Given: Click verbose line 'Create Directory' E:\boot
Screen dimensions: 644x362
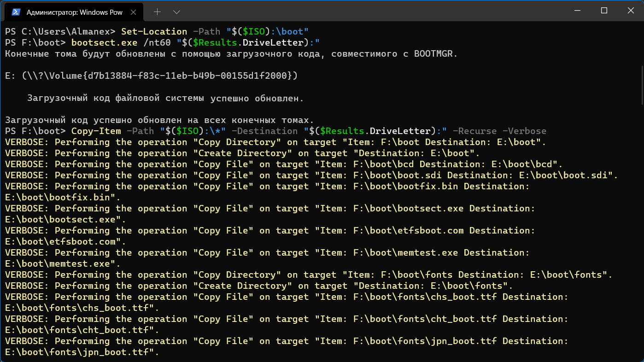Looking at the screenshot, I should pyautogui.click(x=242, y=153).
